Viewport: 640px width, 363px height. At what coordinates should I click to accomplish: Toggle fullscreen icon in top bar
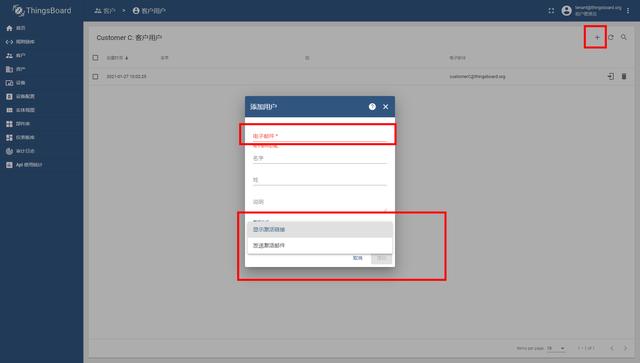551,11
